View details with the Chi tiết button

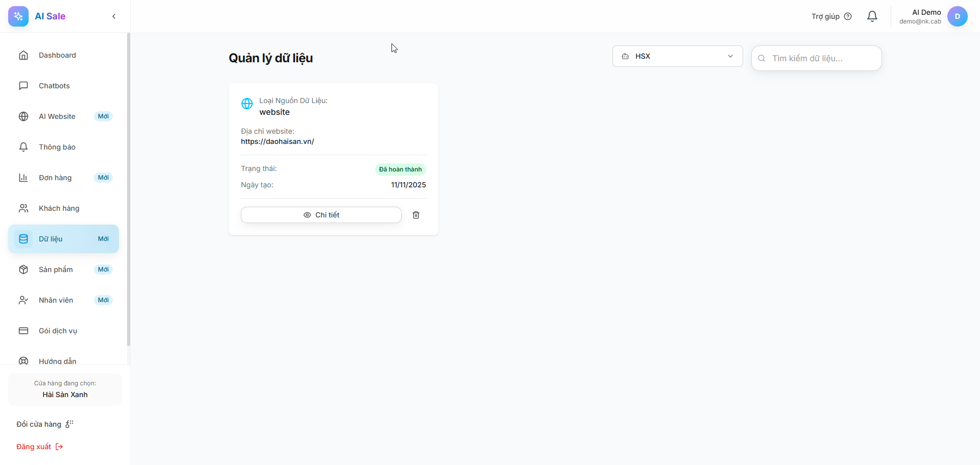point(321,215)
